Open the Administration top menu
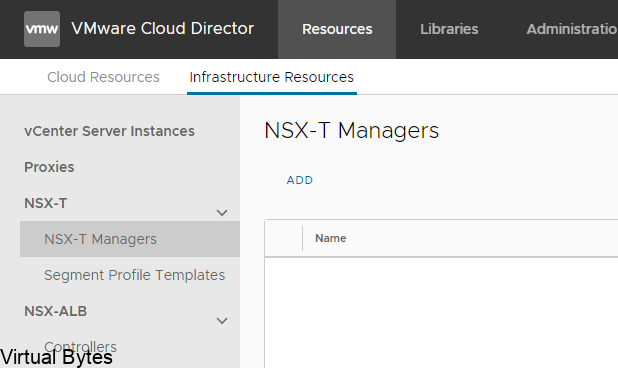 tap(572, 29)
